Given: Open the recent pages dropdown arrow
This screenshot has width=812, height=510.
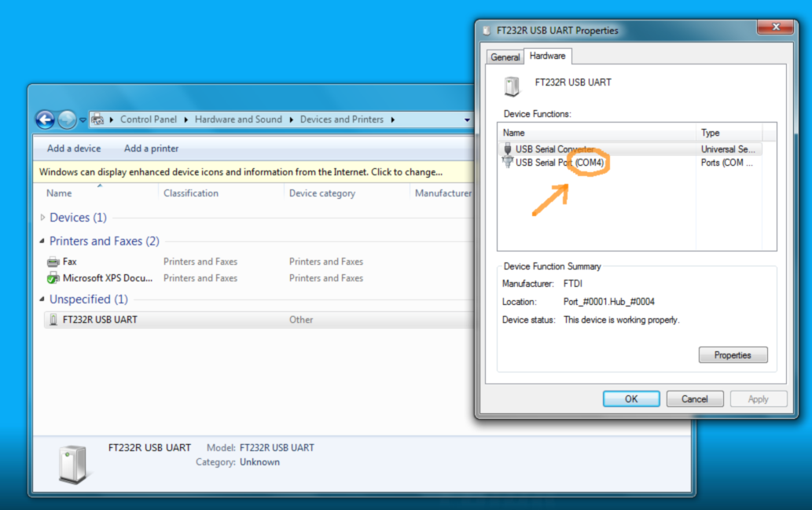Looking at the screenshot, I should [83, 119].
